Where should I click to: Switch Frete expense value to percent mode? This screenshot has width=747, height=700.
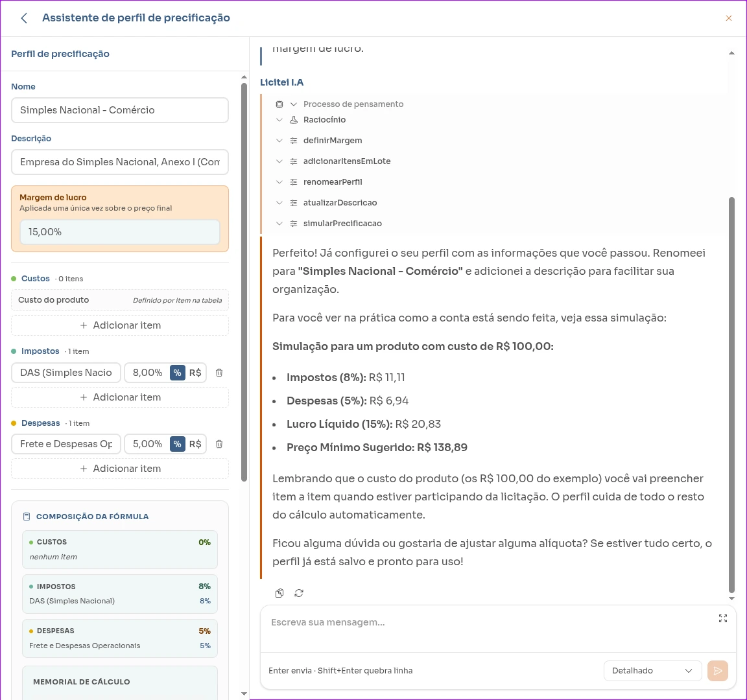pyautogui.click(x=177, y=444)
